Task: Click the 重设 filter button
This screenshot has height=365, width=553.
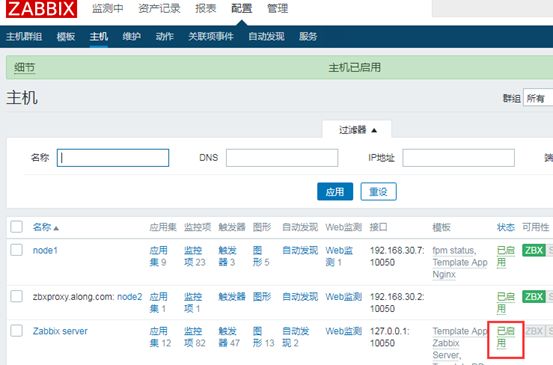Action: (x=378, y=191)
